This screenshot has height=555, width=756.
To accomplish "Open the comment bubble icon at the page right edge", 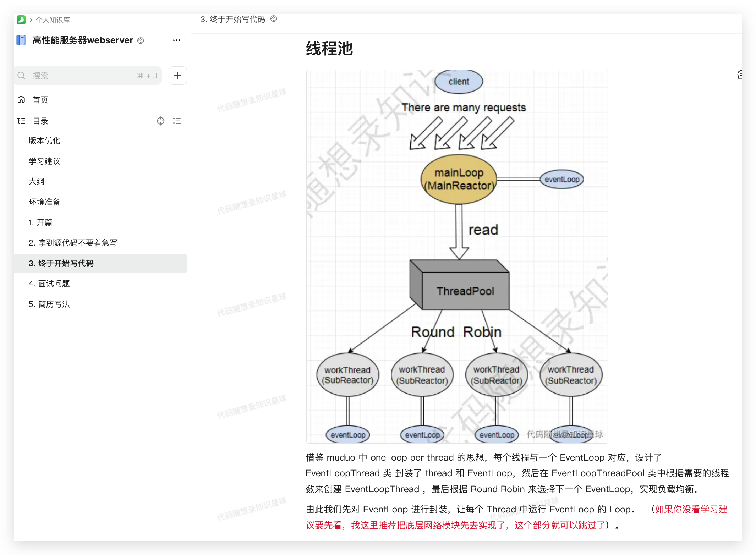I will [x=740, y=75].
